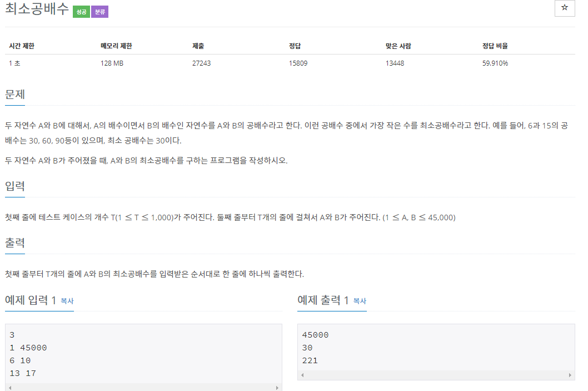Click submission count 27243
Viewport: 588px width, 391px height.
201,63
